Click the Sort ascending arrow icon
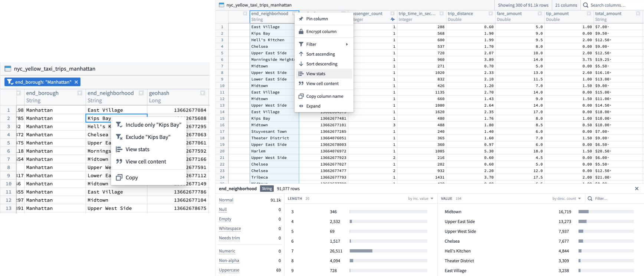This screenshot has height=276, width=644. click(301, 54)
